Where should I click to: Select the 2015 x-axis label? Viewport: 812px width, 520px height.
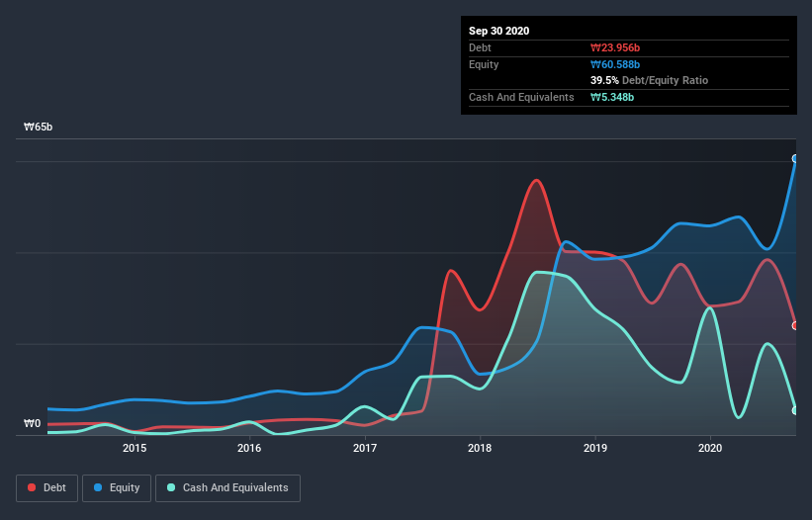coord(135,448)
